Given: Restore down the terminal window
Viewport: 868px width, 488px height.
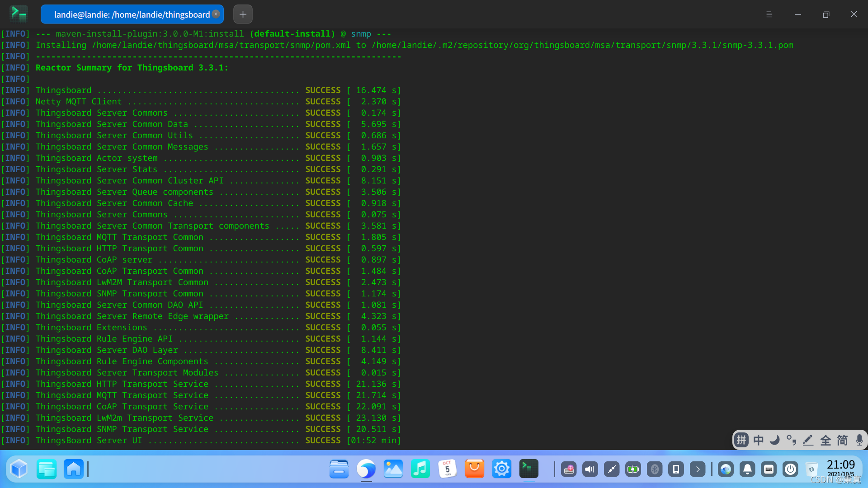Looking at the screenshot, I should pyautogui.click(x=826, y=14).
